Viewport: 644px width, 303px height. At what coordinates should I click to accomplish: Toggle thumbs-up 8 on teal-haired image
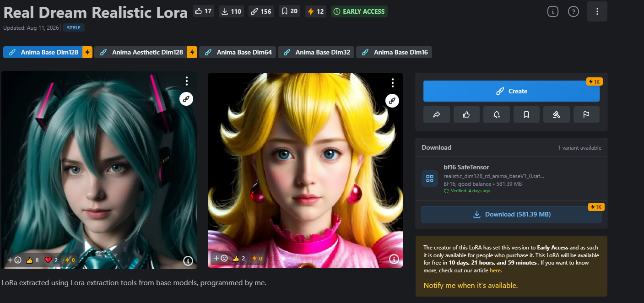32,260
